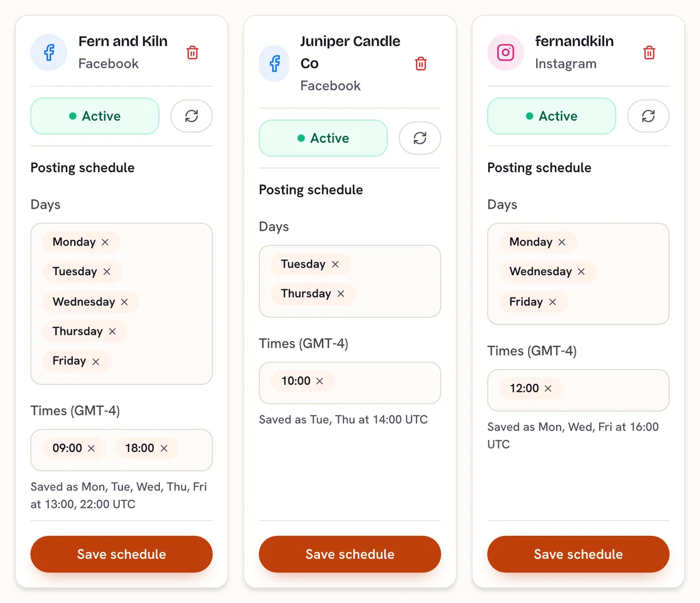Save schedule for fernandkiln Instagram
700x603 pixels.
(x=578, y=554)
